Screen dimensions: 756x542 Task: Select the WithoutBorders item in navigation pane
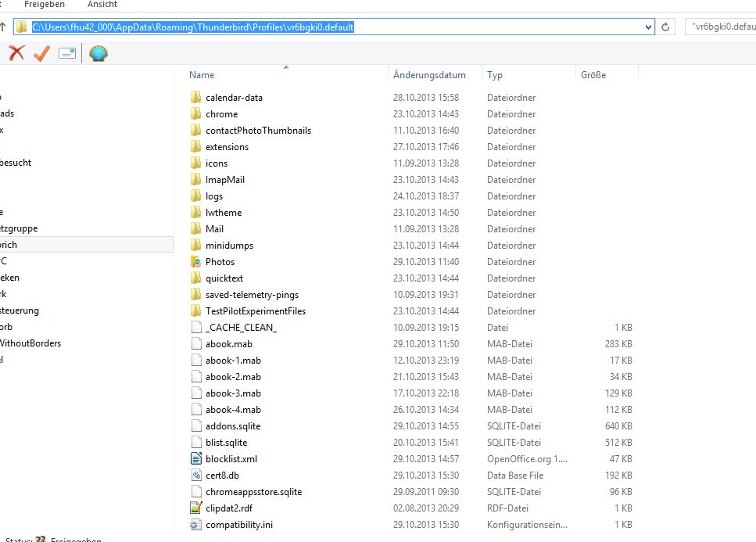[x=30, y=343]
